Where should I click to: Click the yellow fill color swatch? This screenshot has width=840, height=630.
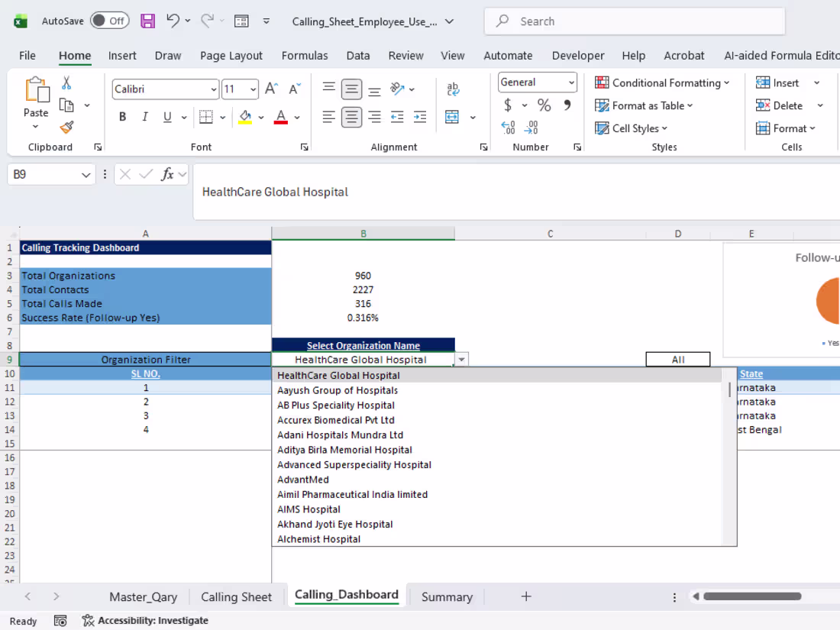(x=245, y=117)
